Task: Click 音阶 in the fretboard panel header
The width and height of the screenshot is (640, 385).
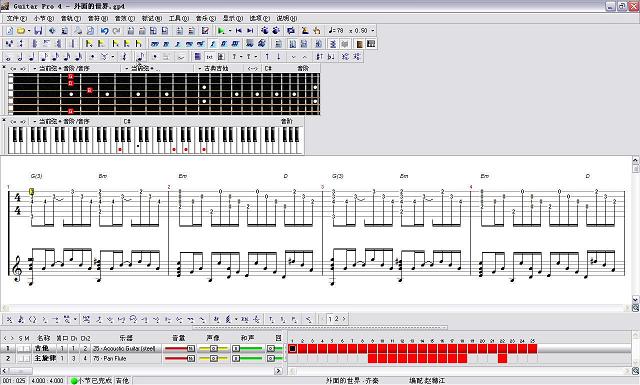Action: [303, 68]
